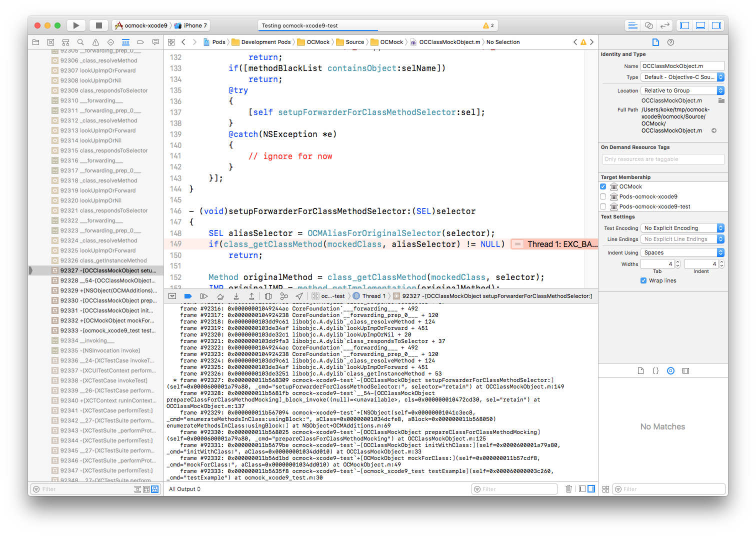
Task: Toggle the Debug area visibility
Action: point(700,25)
